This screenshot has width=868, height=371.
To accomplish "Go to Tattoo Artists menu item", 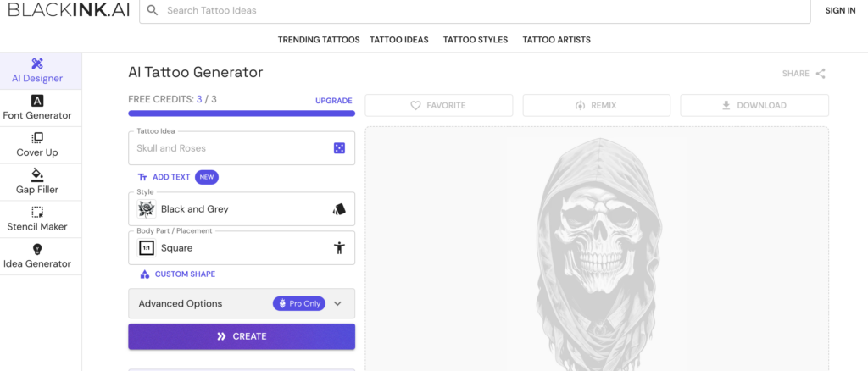I will [556, 40].
